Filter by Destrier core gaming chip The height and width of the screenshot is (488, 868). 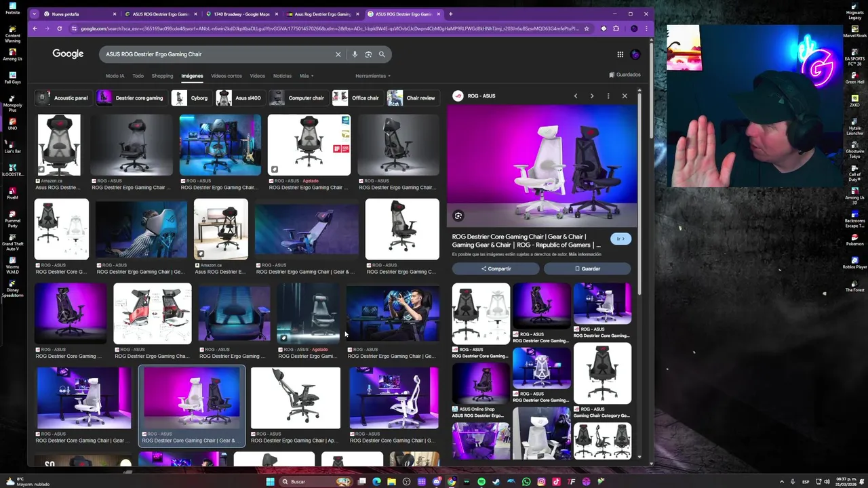[131, 98]
